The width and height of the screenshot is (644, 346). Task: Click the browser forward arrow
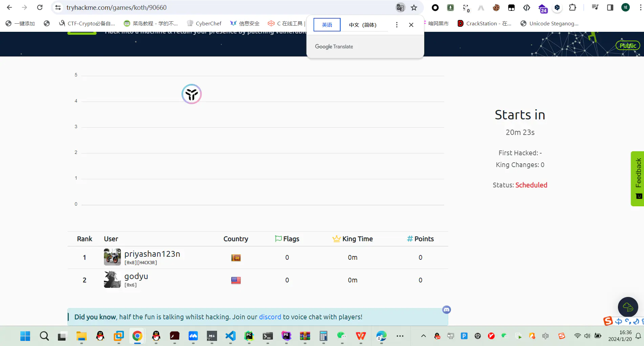click(x=24, y=7)
